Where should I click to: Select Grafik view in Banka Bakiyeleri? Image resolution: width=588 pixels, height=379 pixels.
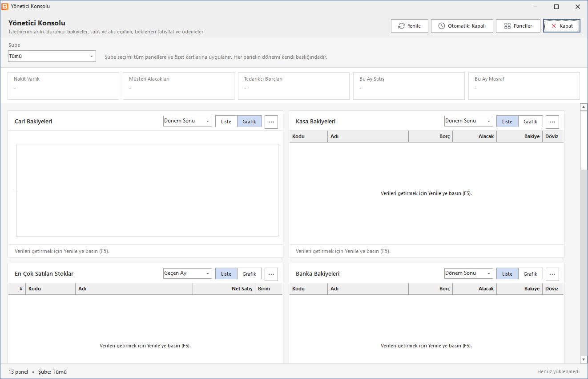(x=531, y=274)
